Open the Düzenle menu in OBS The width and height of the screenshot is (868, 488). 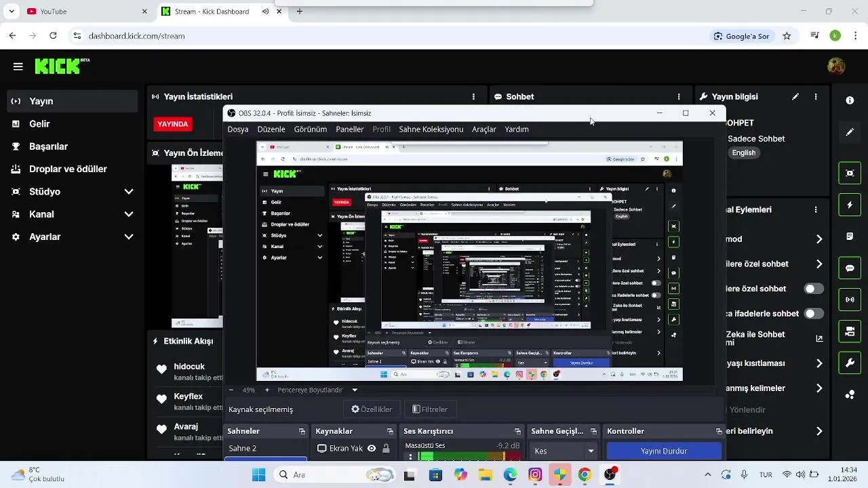(271, 129)
